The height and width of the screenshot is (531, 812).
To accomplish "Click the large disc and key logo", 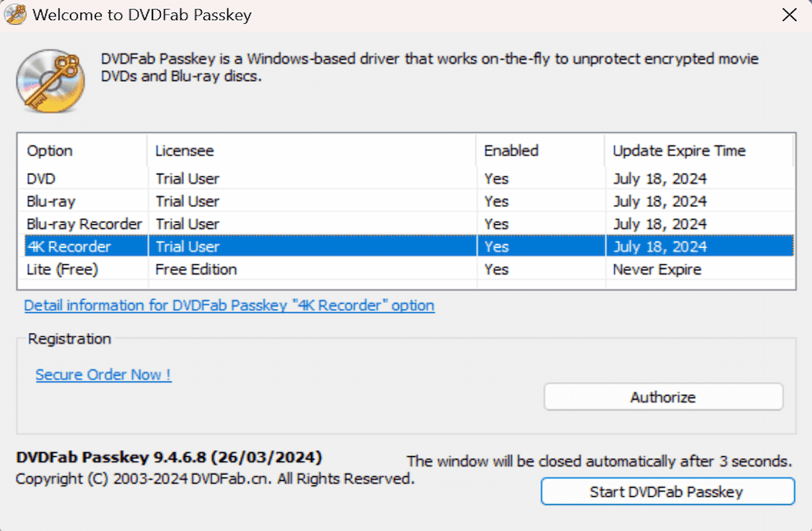I will 51,80.
